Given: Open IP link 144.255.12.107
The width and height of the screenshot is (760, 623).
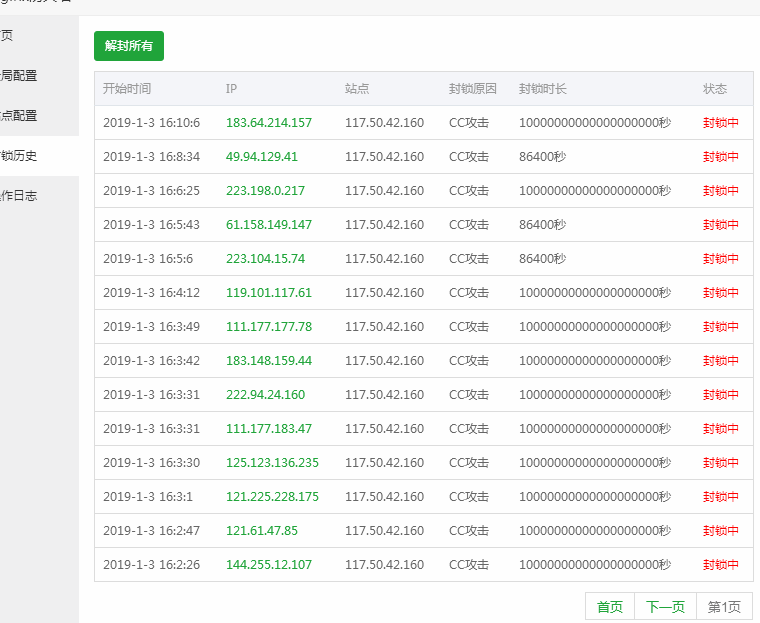Looking at the screenshot, I should coord(269,564).
